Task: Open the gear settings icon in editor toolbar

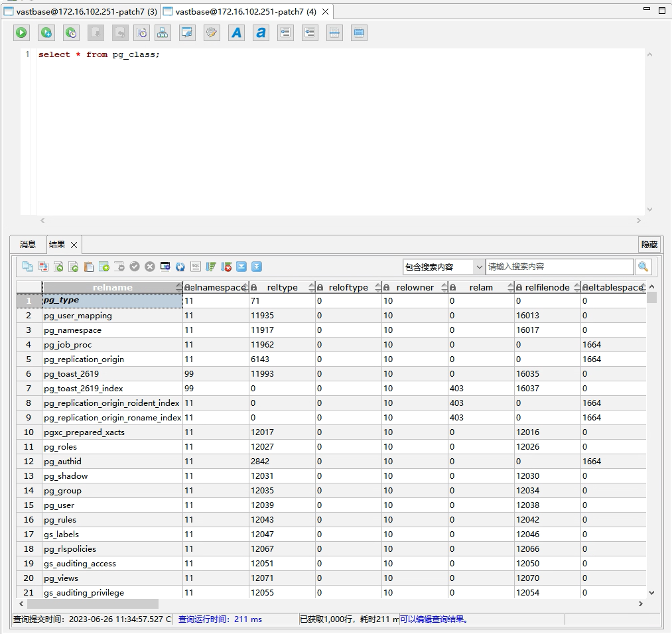Action: click(x=212, y=32)
